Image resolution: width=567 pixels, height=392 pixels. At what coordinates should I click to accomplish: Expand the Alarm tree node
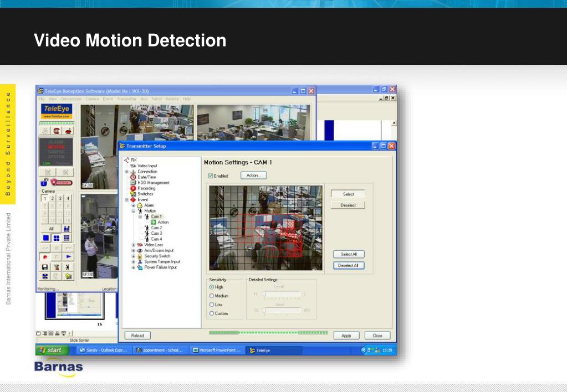[133, 205]
